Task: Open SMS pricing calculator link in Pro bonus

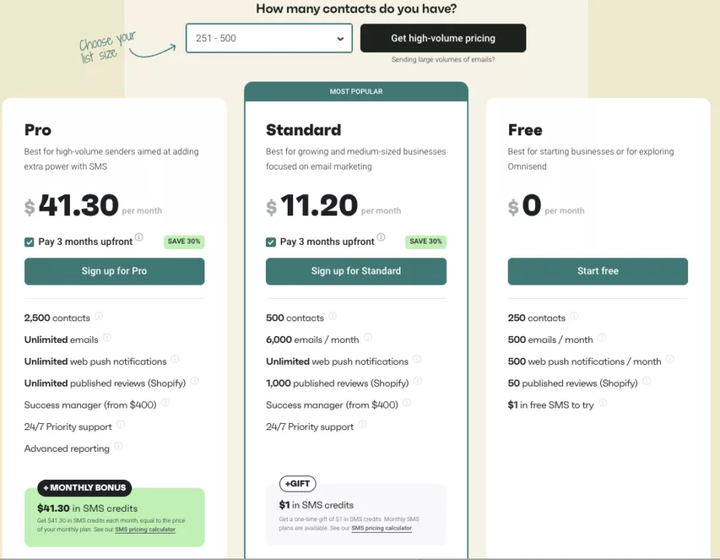Action: [145, 530]
